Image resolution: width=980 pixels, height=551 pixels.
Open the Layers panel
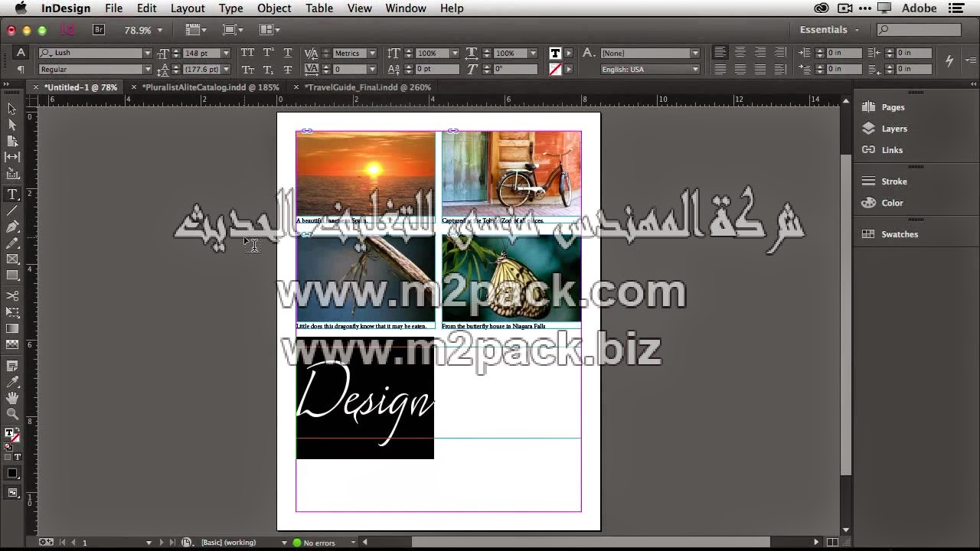pos(894,129)
